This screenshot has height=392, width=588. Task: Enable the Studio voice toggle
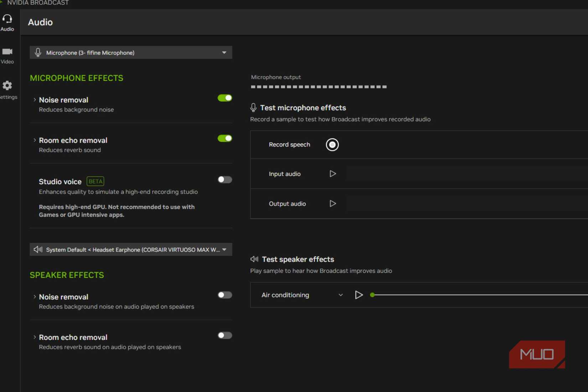point(225,180)
